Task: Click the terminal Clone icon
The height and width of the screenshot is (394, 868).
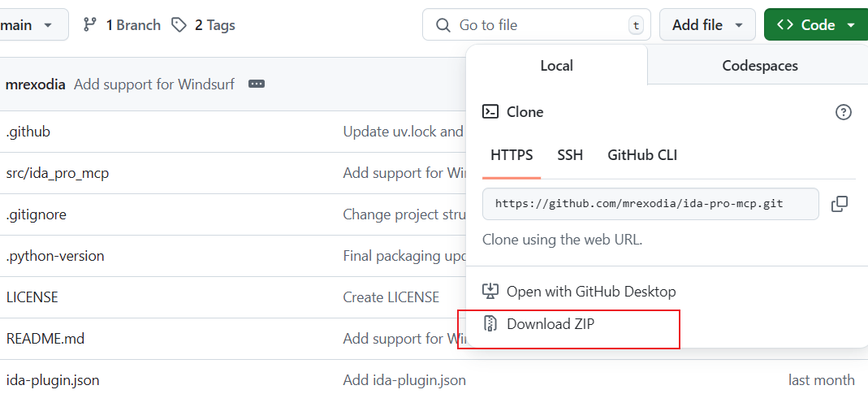Action: tap(490, 112)
